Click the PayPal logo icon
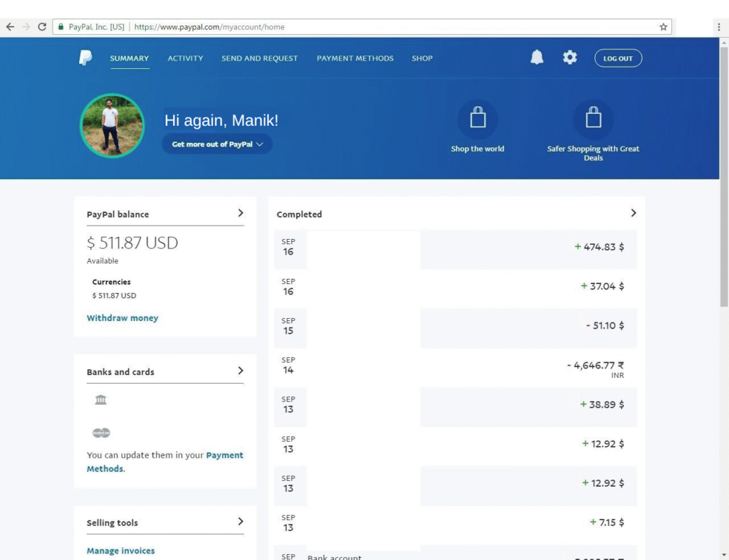The image size is (729, 560). 85,58
